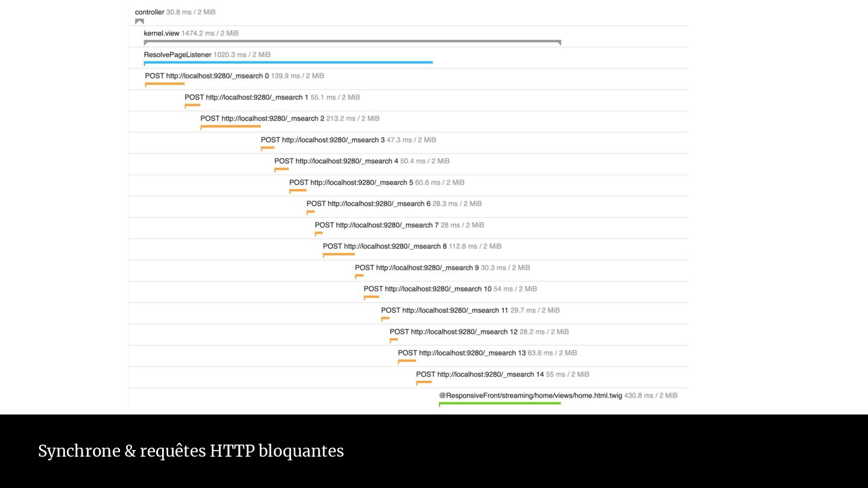This screenshot has width=868, height=488.
Task: Click the controller event label
Action: coord(149,12)
